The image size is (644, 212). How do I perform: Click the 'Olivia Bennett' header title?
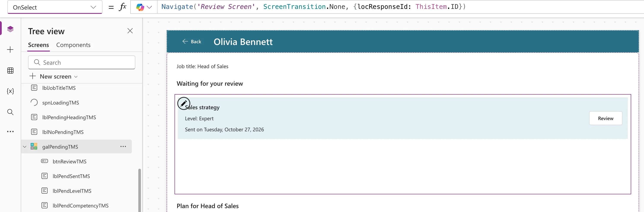click(x=243, y=42)
